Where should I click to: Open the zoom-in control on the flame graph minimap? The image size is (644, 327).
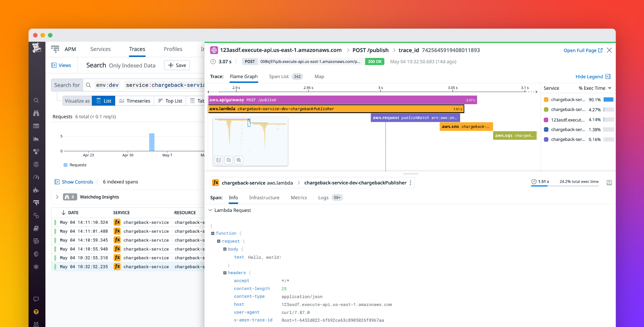(x=239, y=160)
